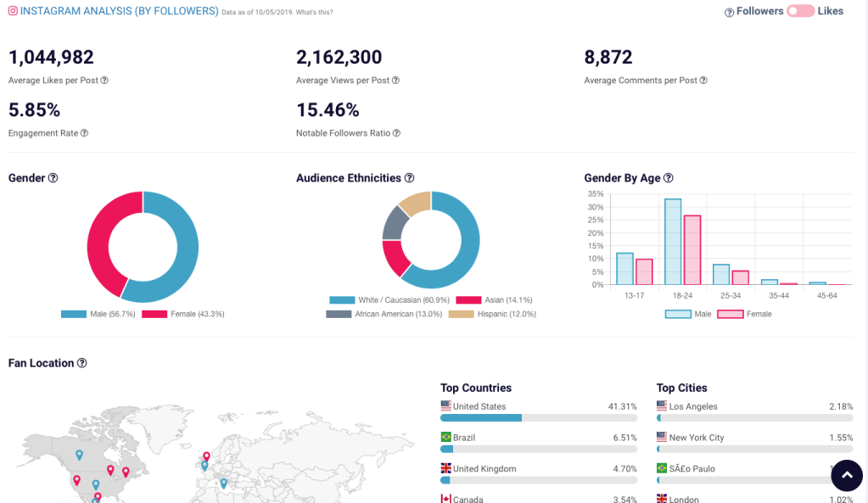868x503 pixels.
Task: Click help icon next to Fan Location
Action: pyautogui.click(x=82, y=363)
